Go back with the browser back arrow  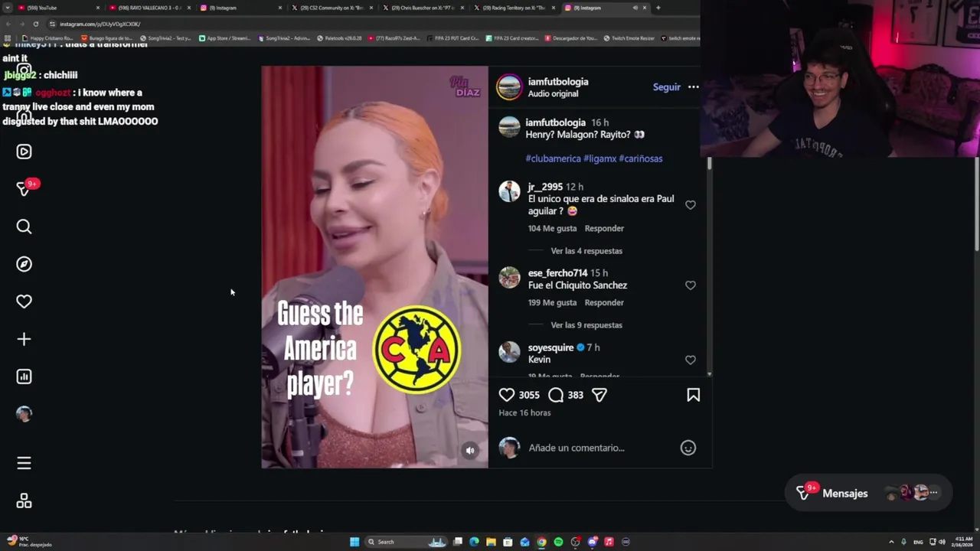(9, 24)
